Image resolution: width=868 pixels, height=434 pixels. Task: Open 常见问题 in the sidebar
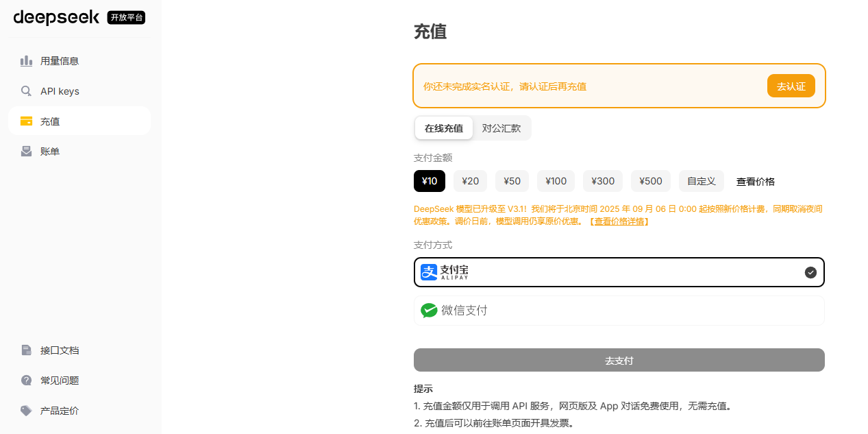79,381
